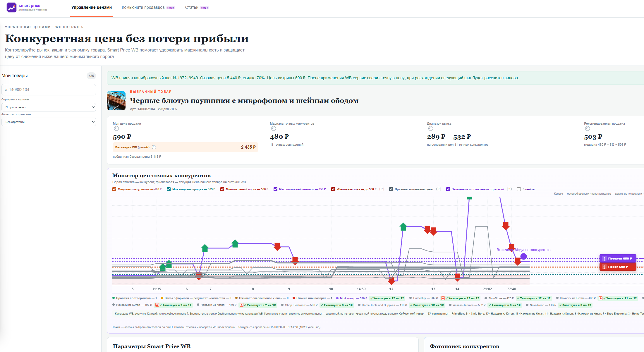Screen dimensions: 644x352
Task: Uncheck Медиана конкурентов — 480 ₽ checkbox
Action: pyautogui.click(x=114, y=189)
